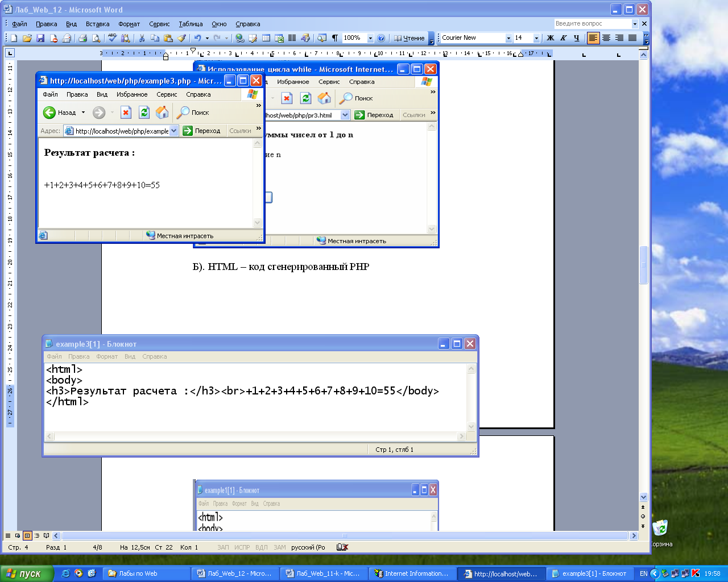
Task: Click the Refresh icon in the while-loop Internet Explorer window
Action: click(x=305, y=98)
